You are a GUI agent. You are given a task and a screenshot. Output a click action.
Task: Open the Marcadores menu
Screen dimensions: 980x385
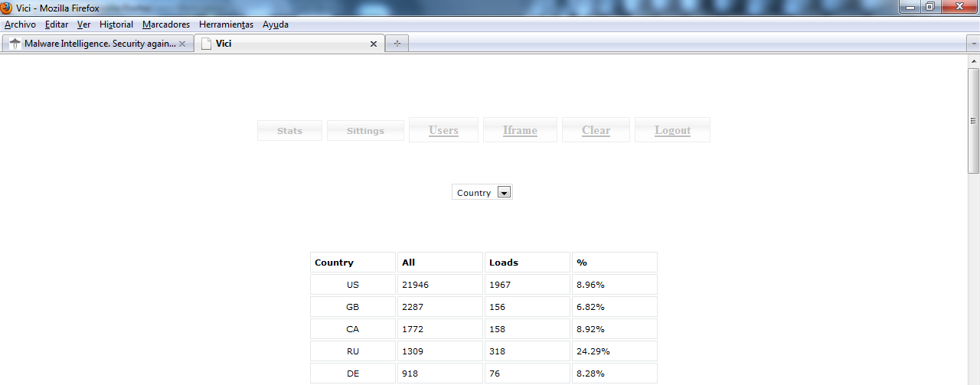pyautogui.click(x=166, y=24)
